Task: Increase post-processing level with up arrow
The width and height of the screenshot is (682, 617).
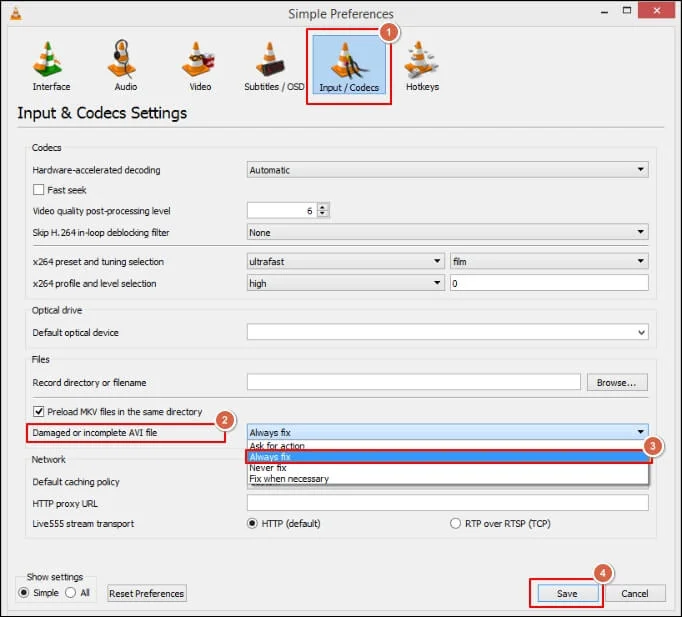Action: pos(322,207)
